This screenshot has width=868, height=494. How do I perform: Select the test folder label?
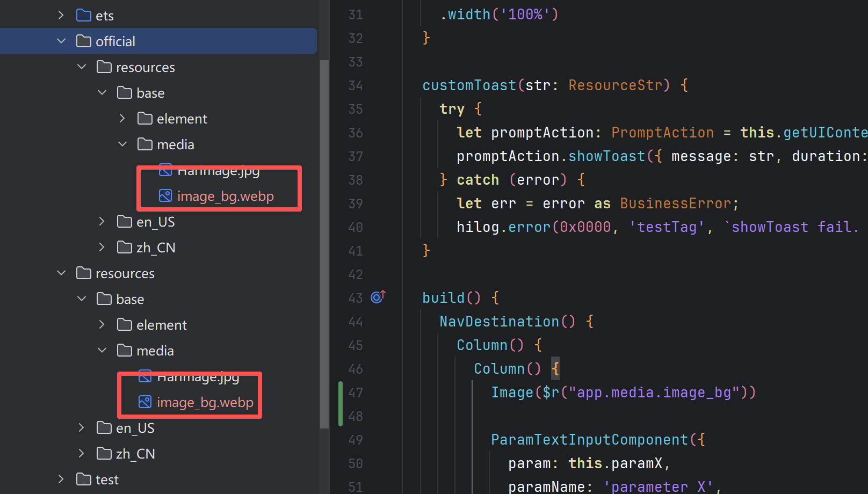[107, 480]
